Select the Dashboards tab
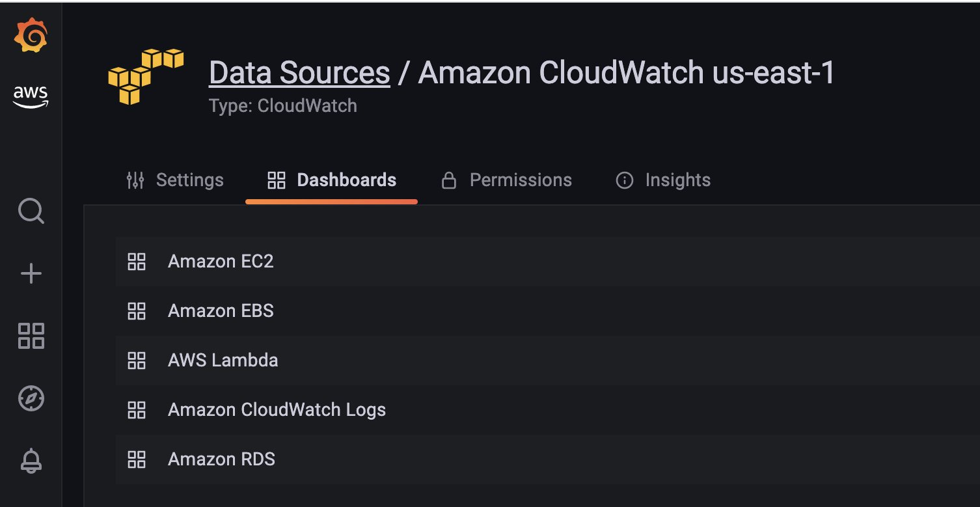Image resolution: width=980 pixels, height=507 pixels. (x=332, y=180)
